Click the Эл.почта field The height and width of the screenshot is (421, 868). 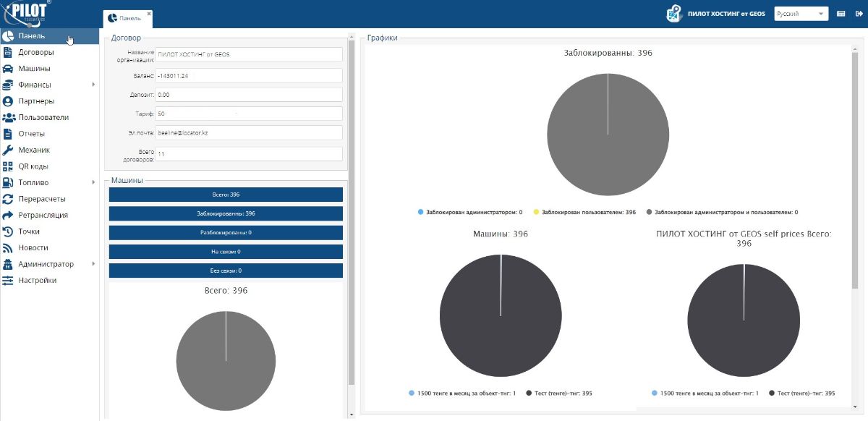click(x=249, y=133)
